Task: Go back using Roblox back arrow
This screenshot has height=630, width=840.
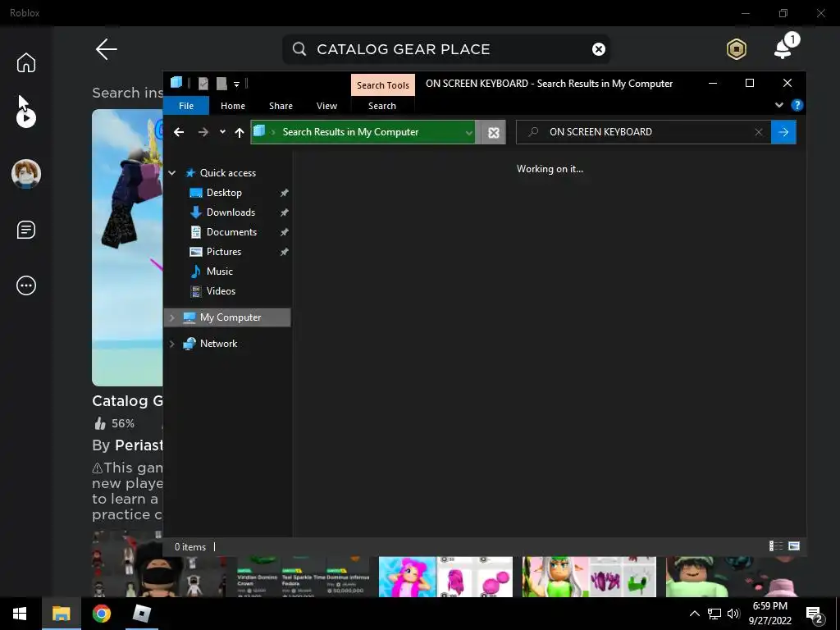Action: 106,48
